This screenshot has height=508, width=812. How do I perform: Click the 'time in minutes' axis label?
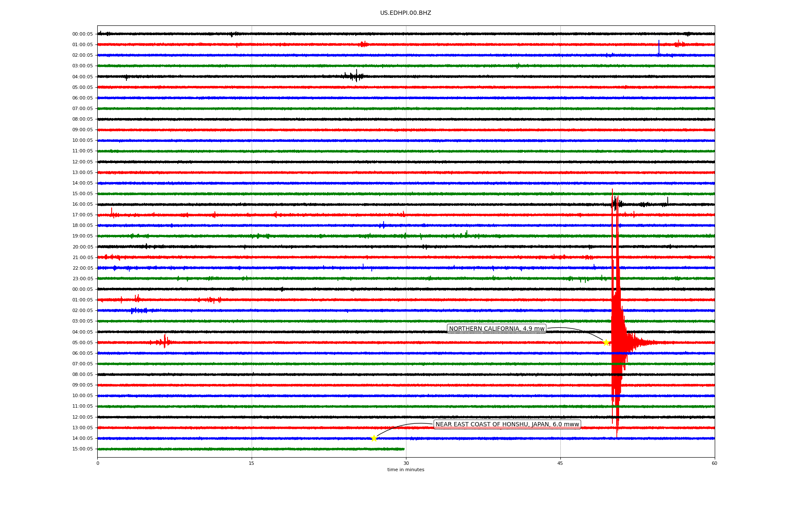405,470
